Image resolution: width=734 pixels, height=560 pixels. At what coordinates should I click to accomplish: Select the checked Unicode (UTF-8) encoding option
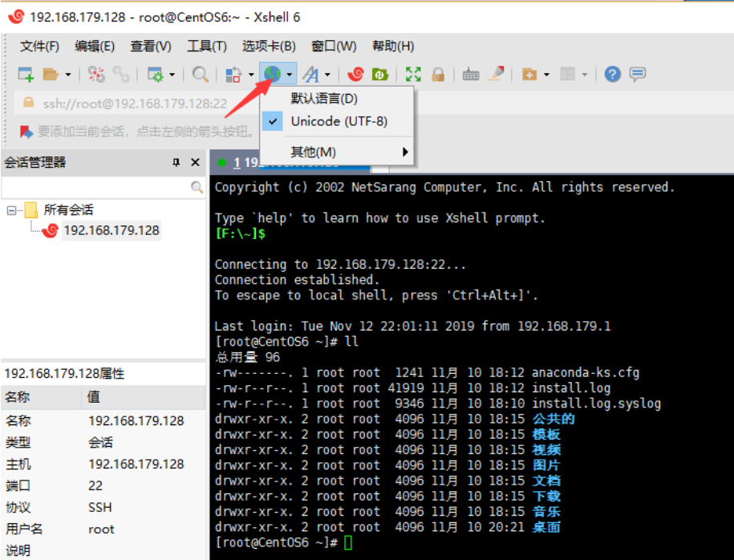click(x=338, y=121)
